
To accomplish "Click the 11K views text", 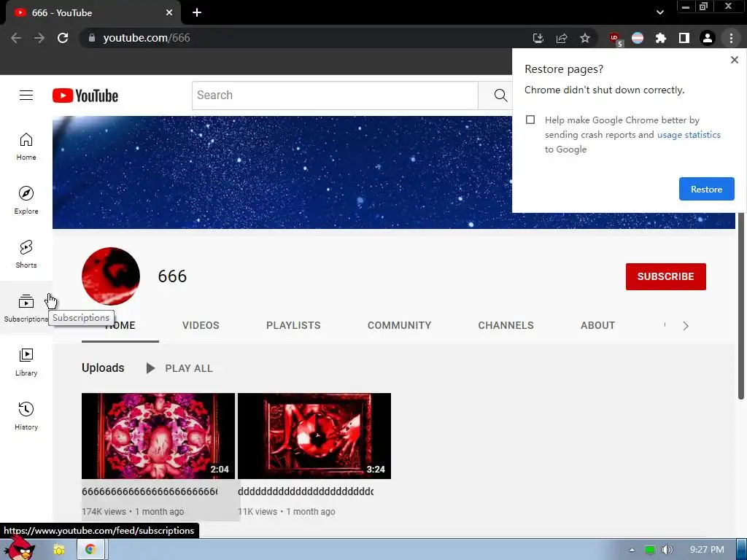I will point(258,511).
